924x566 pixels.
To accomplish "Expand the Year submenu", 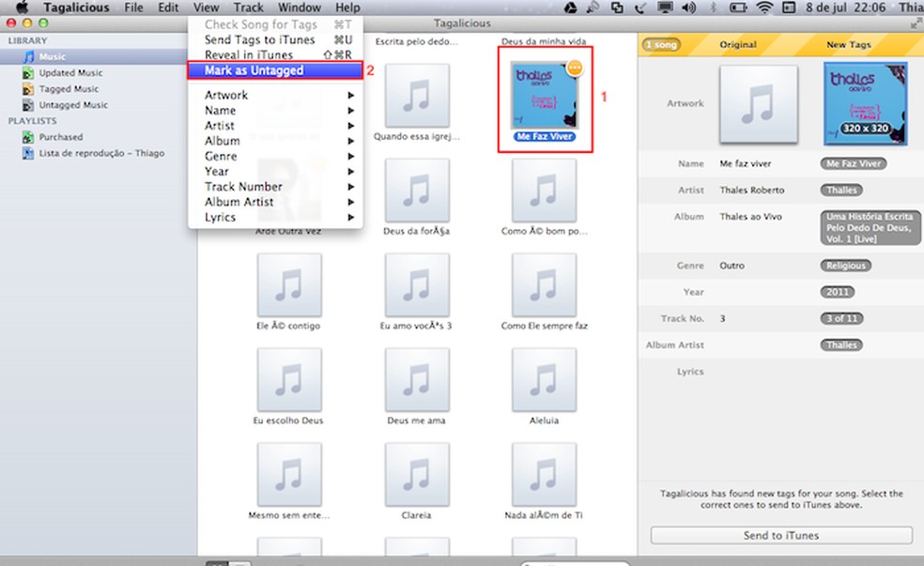I will [x=274, y=172].
